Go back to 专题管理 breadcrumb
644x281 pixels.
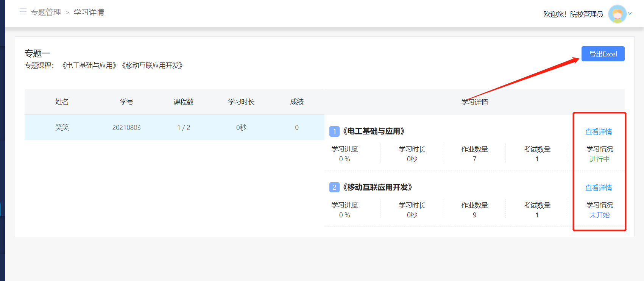(46, 12)
